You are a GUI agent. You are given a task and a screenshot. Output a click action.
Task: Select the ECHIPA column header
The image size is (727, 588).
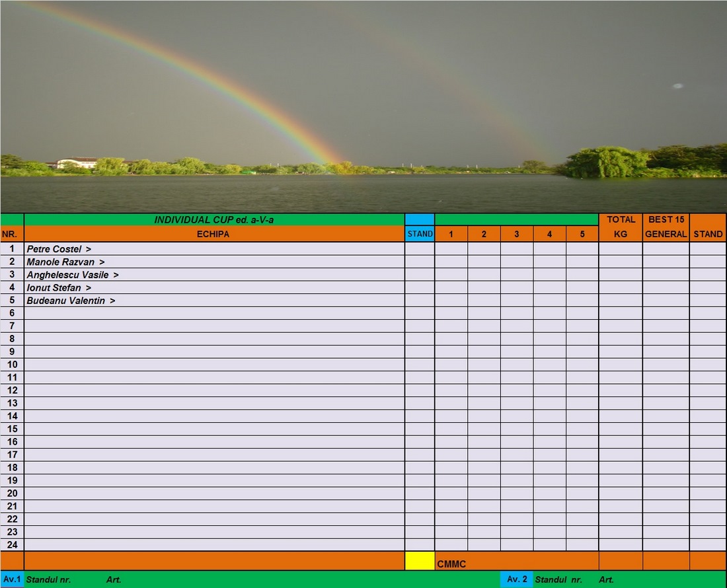214,234
